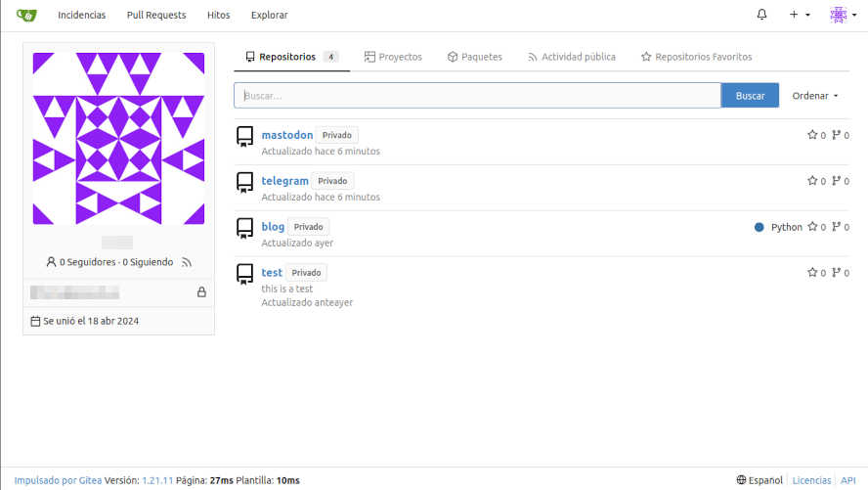The width and height of the screenshot is (868, 490).
Task: Expand the Ordenar sort dropdown
Action: [x=815, y=95]
